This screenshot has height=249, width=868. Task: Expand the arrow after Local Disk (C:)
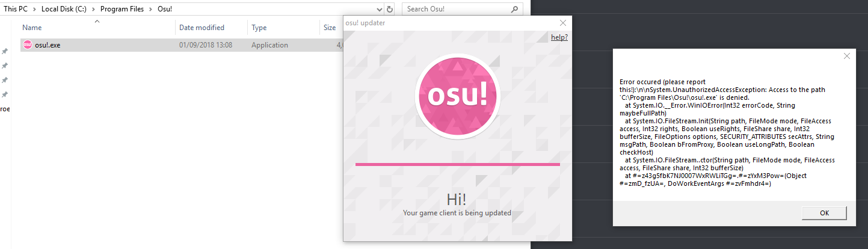[x=93, y=10]
